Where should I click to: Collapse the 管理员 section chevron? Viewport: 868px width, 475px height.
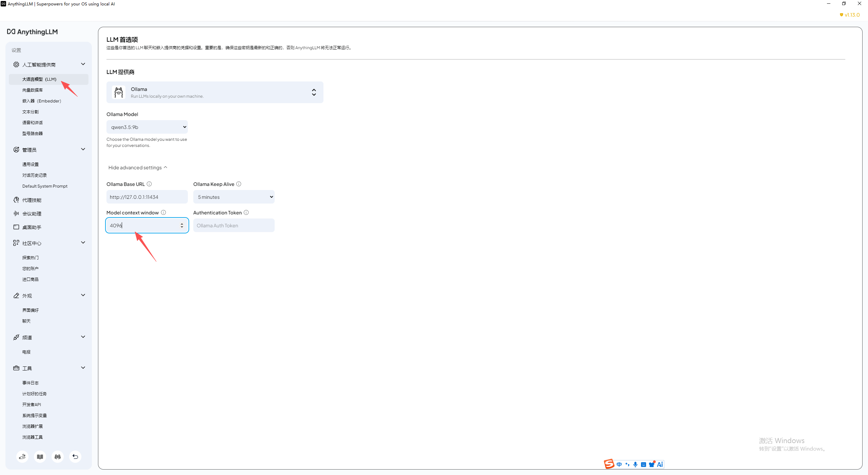pyautogui.click(x=83, y=149)
